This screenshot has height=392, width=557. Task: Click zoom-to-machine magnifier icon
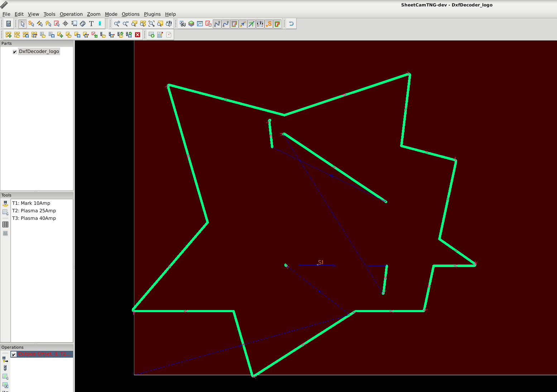pyautogui.click(x=169, y=24)
